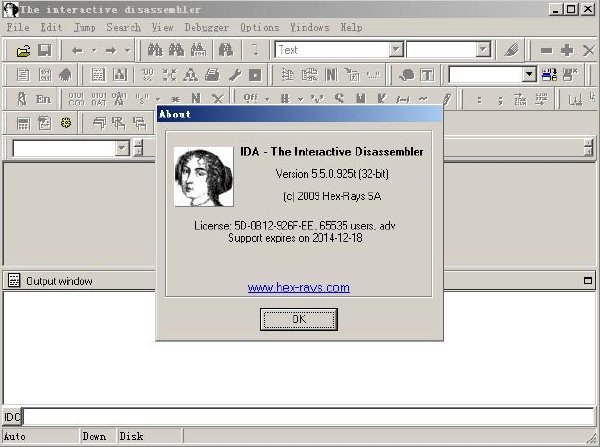Image resolution: width=600 pixels, height=447 pixels.
Task: Click the floppy disk save icon
Action: point(45,51)
